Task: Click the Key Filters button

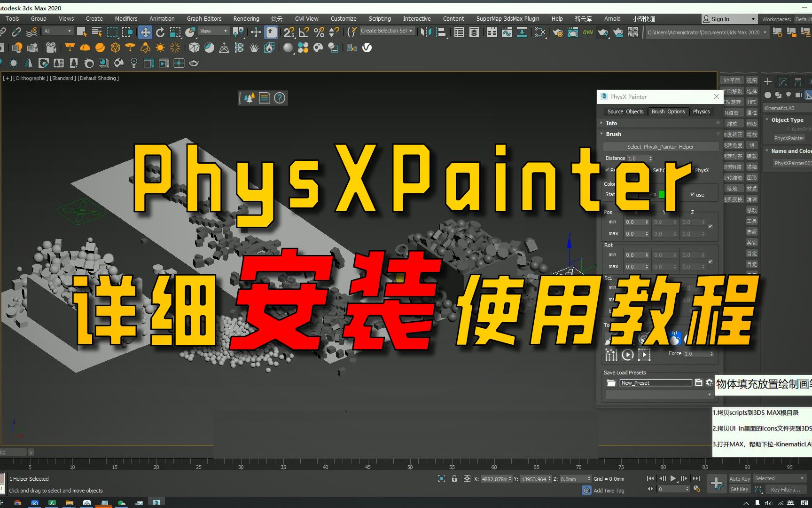Action: [x=785, y=489]
